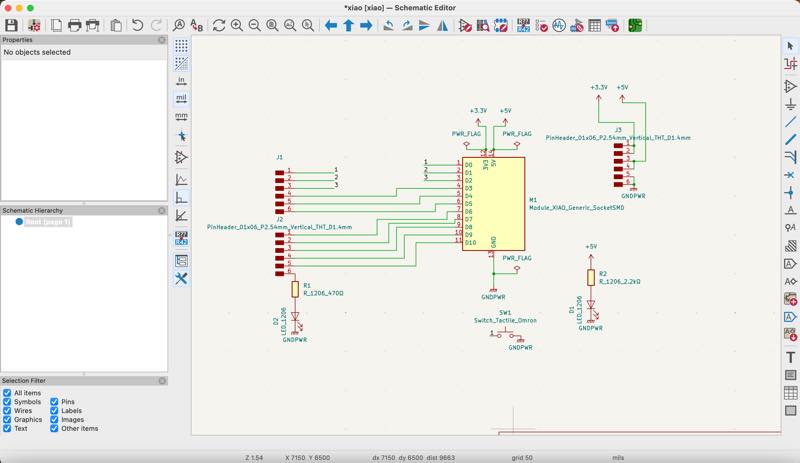This screenshot has height=463, width=800.
Task: Paste from clipboard icon in toolbar
Action: tap(116, 25)
